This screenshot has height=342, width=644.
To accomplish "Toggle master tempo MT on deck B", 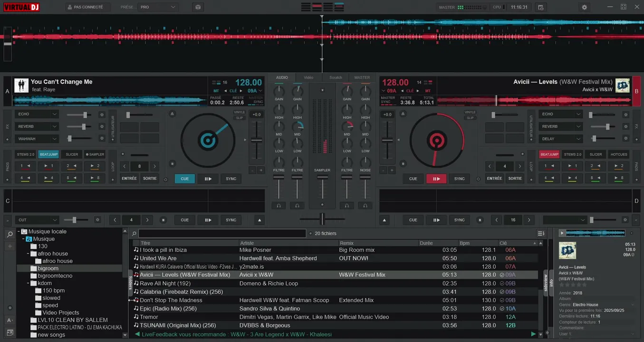I will (428, 91).
